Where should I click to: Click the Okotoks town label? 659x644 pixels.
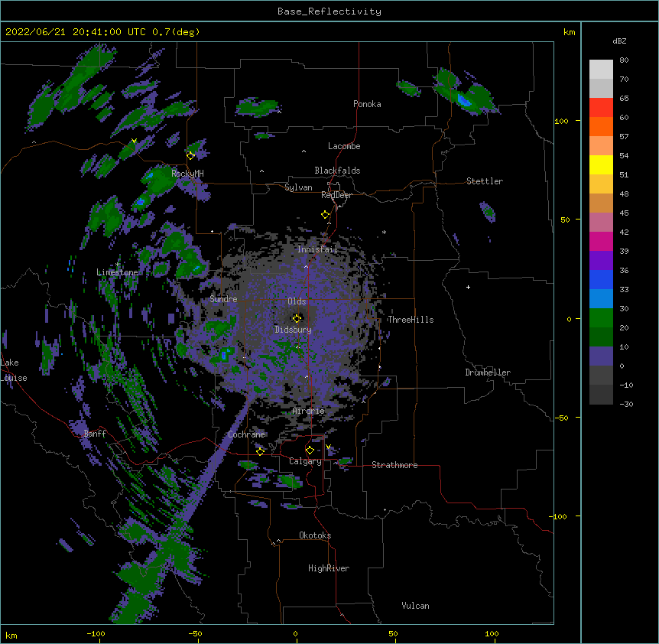point(315,535)
